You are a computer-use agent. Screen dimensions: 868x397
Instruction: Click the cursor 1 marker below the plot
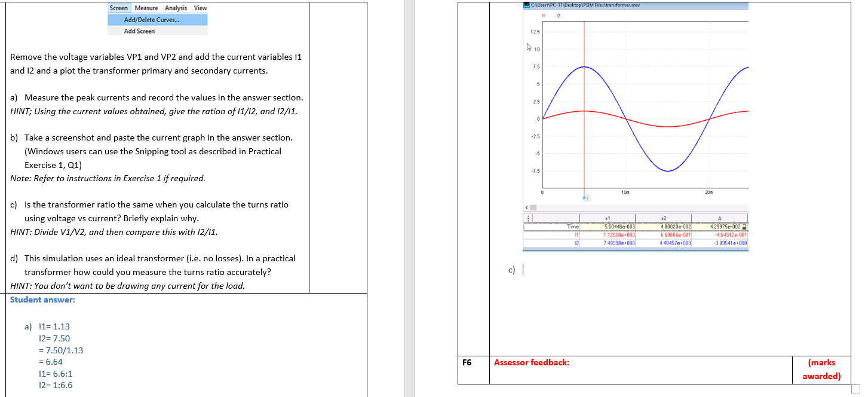click(586, 198)
